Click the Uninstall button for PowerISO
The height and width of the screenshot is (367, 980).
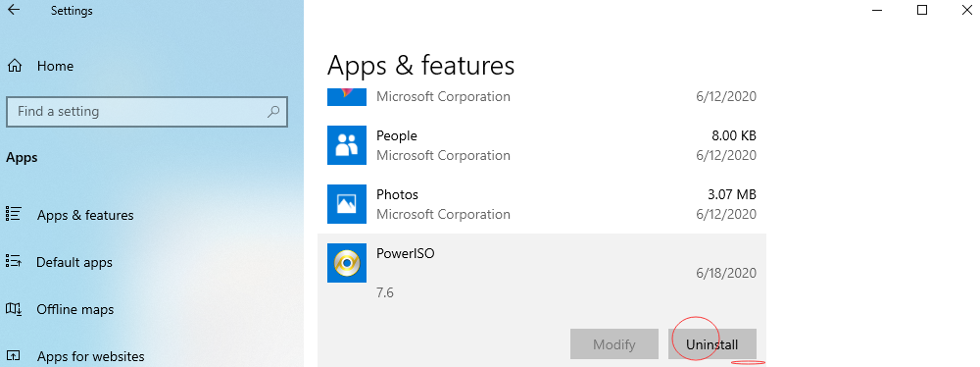tap(711, 344)
